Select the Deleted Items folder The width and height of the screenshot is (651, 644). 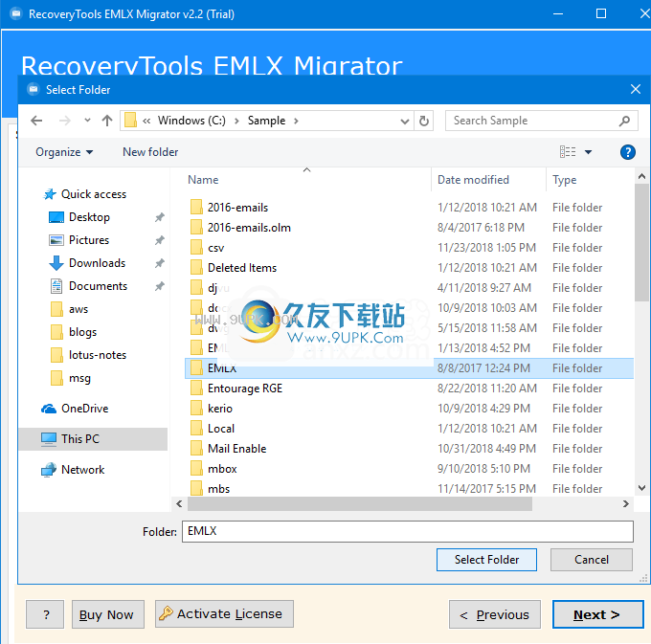point(242,268)
